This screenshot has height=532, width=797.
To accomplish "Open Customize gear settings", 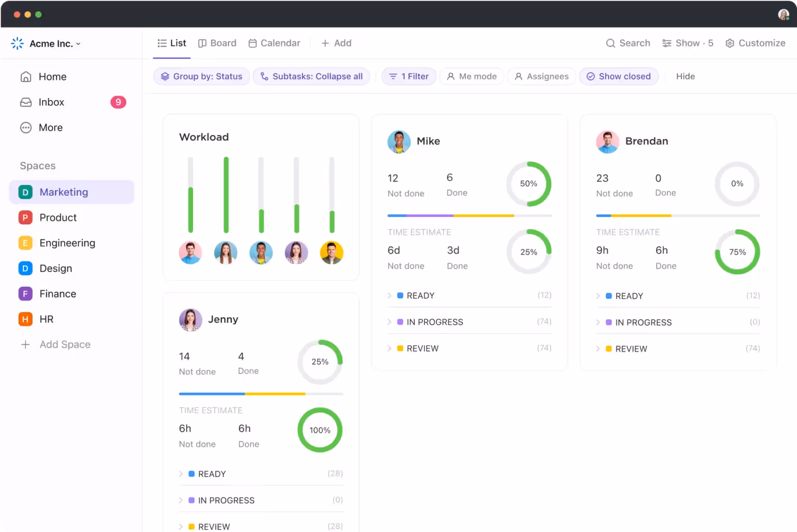I will pyautogui.click(x=730, y=43).
